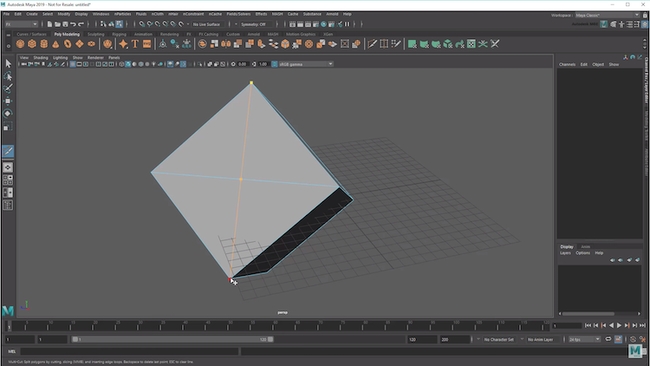This screenshot has height=366, width=650.
Task: Click the Save Scene icon
Action: tap(65, 24)
